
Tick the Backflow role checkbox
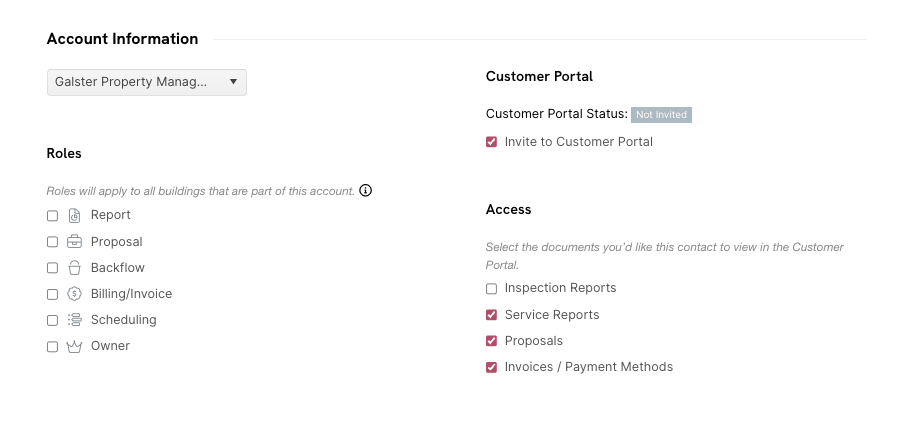(52, 268)
